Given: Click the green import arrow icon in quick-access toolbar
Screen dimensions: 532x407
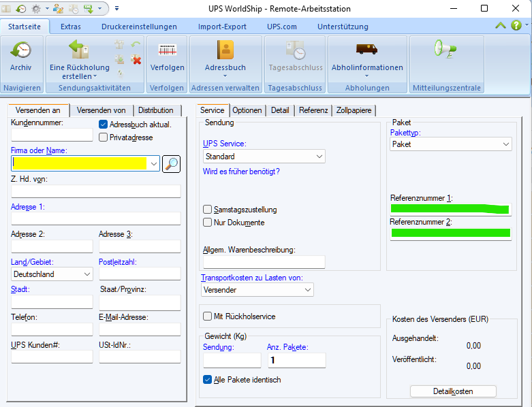Looking at the screenshot, I should pyautogui.click(x=89, y=8).
